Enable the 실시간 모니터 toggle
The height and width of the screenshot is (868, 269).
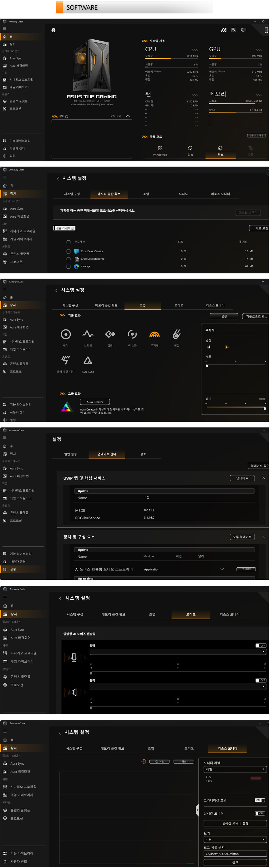260,813
